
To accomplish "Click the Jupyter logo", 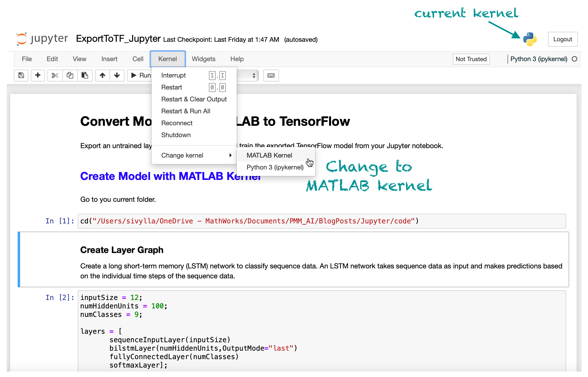I will [x=42, y=39].
